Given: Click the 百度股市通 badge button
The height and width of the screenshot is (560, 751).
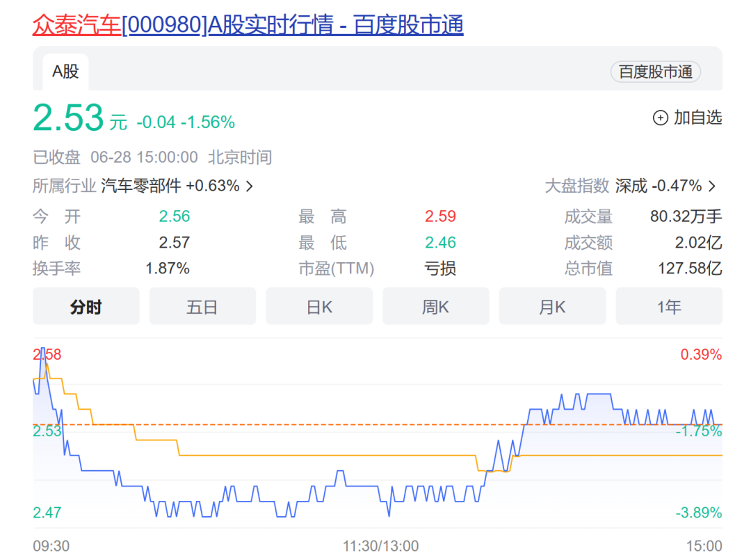Looking at the screenshot, I should click(655, 72).
